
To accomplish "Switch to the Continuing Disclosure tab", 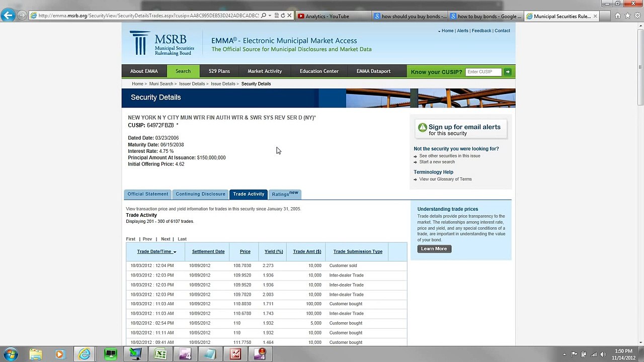I will (200, 194).
